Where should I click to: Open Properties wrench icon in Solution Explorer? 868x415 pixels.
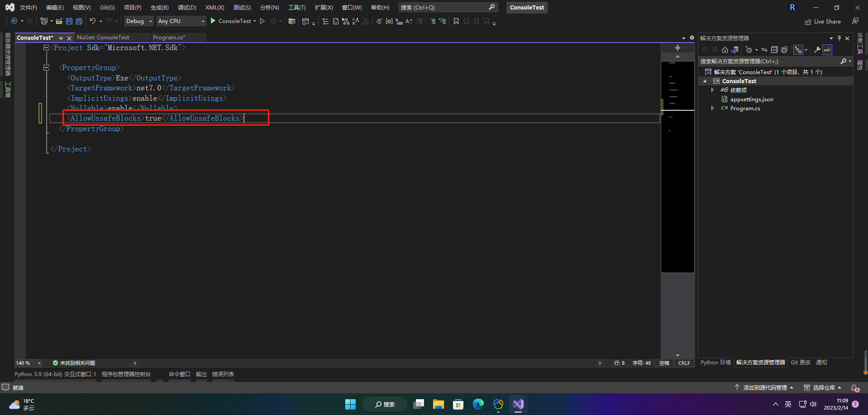pos(817,50)
